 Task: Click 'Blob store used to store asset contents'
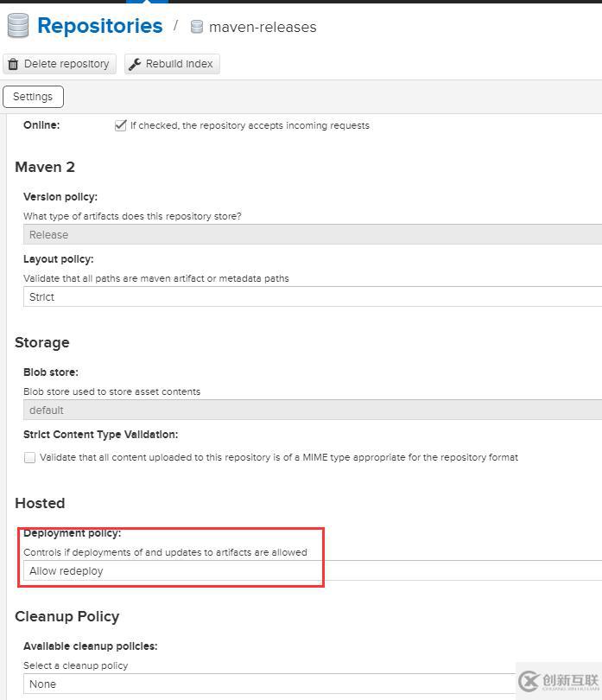(x=112, y=391)
